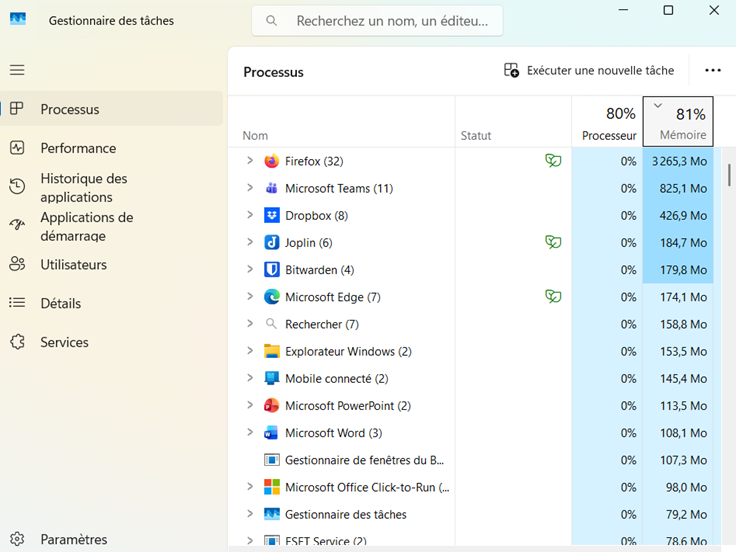Click the vertical scrollbar thumb of process list
The height and width of the screenshot is (552, 736).
[729, 175]
